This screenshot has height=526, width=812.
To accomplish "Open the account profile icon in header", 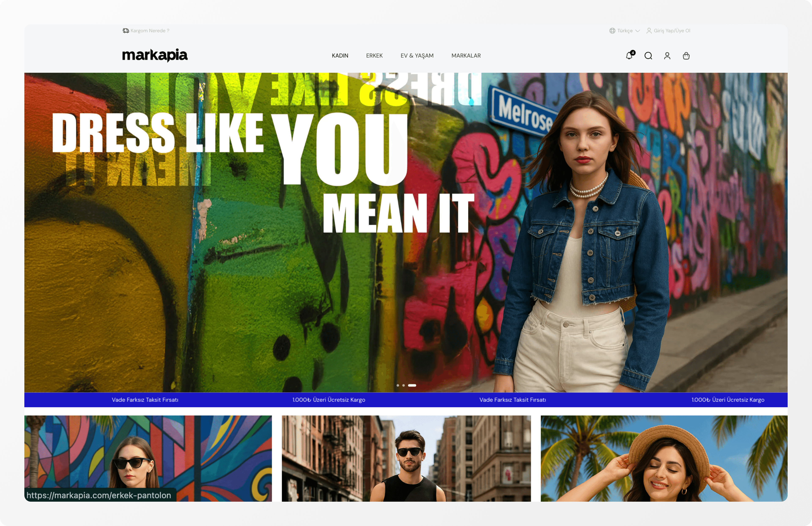I will click(x=667, y=56).
